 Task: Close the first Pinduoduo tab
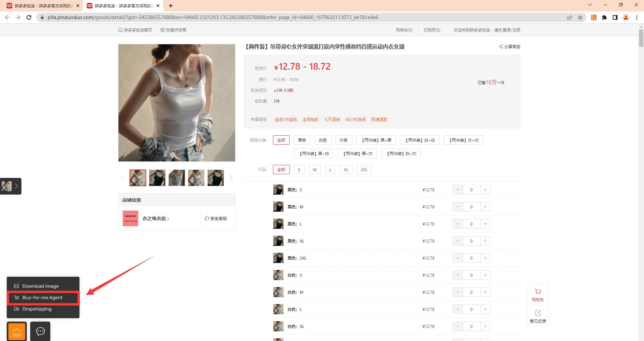click(78, 6)
